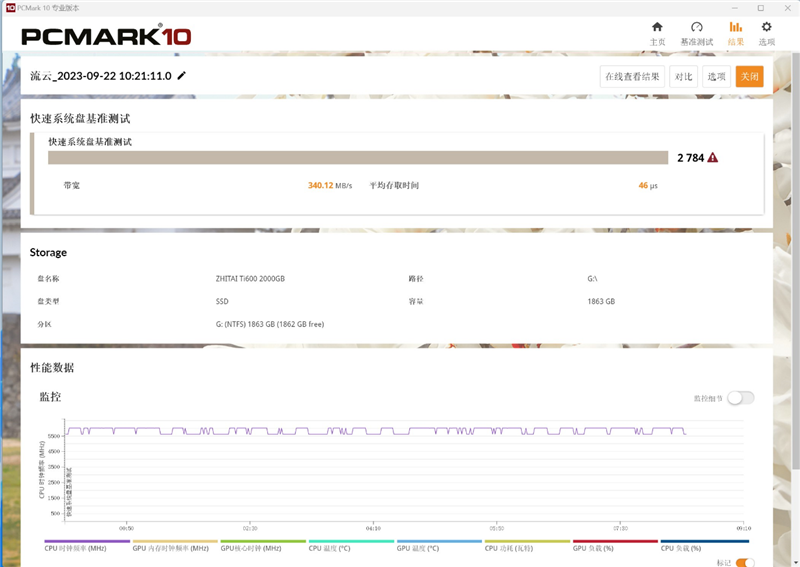Select the CPU load legend item
The width and height of the screenshot is (800, 567).
705,546
